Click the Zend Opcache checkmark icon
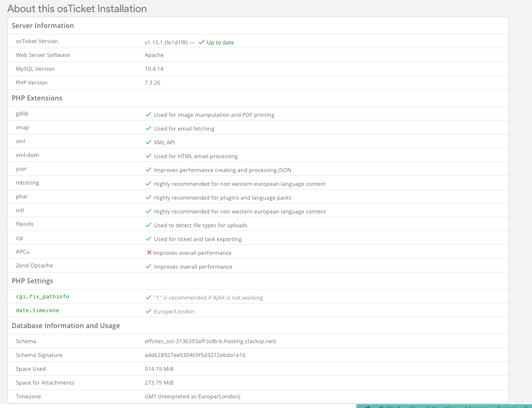This screenshot has height=408, width=532. click(148, 267)
